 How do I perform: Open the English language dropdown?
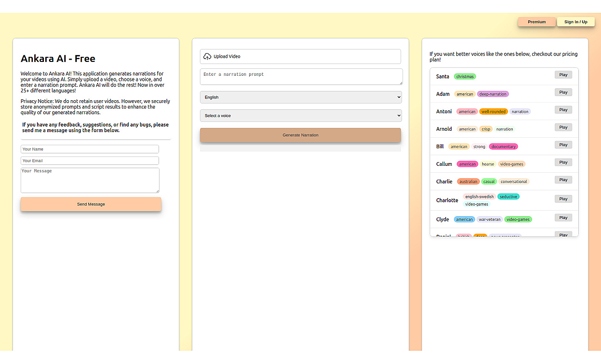(301, 97)
